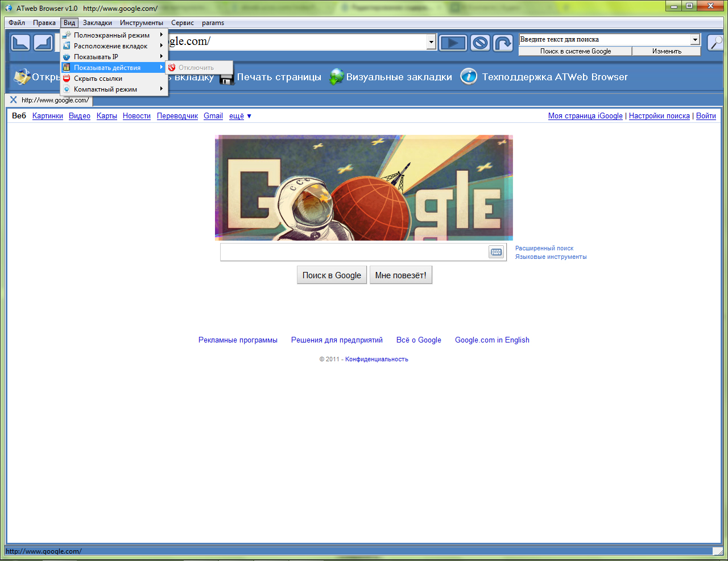The image size is (728, 561).
Task: Expand the Полноэкранный режим submenu
Action: click(x=114, y=35)
